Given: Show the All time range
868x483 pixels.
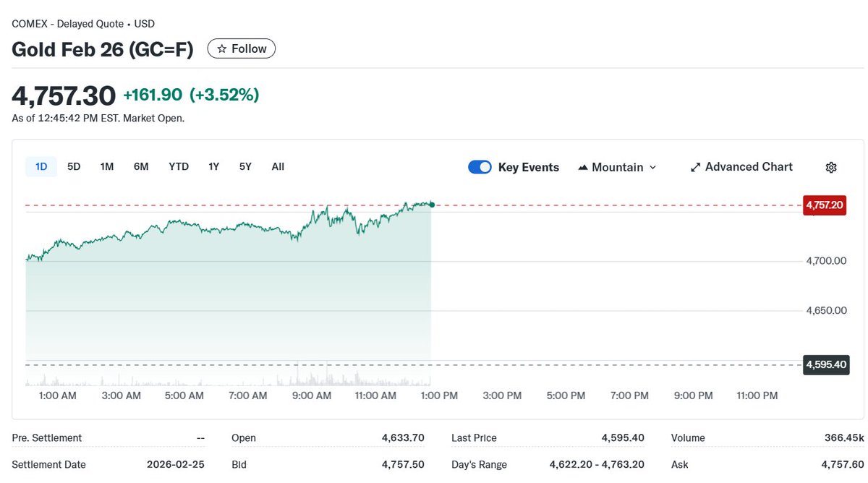Looking at the screenshot, I should pyautogui.click(x=278, y=166).
